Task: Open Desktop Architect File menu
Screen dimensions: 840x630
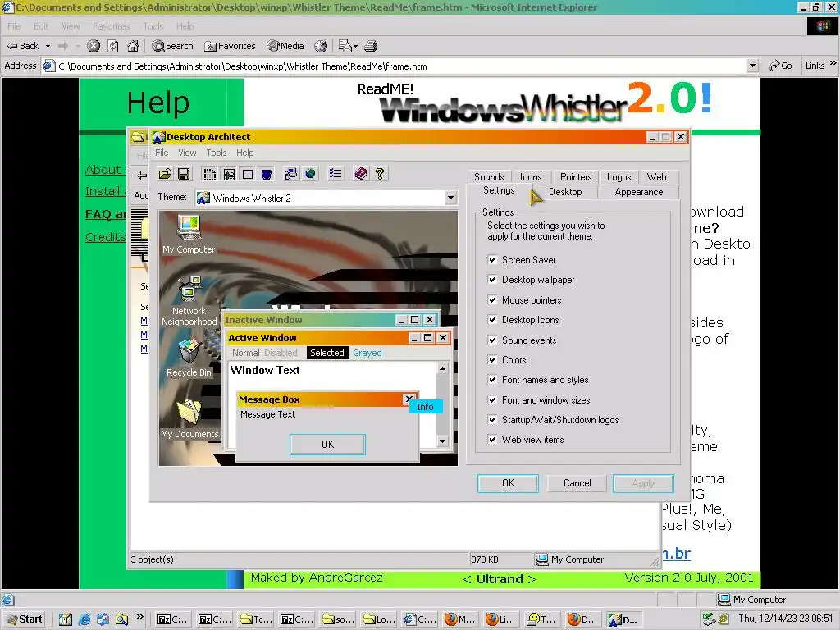Action: click(162, 153)
